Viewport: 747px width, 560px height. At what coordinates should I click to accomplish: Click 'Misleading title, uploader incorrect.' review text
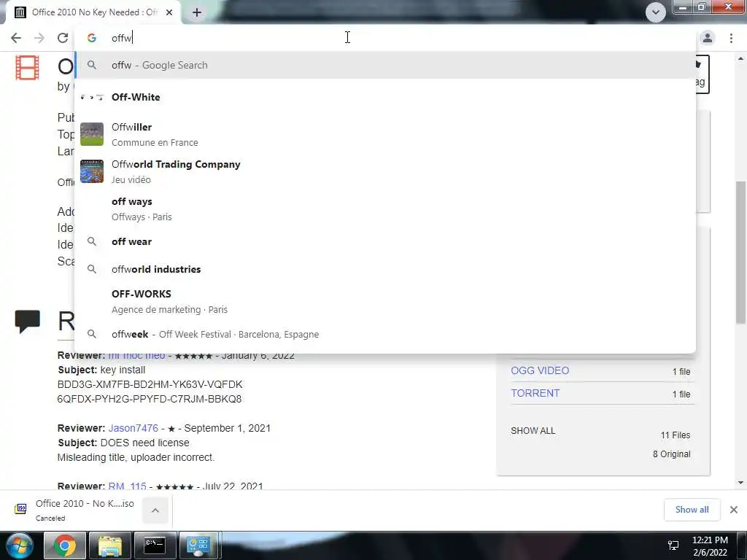(x=136, y=458)
